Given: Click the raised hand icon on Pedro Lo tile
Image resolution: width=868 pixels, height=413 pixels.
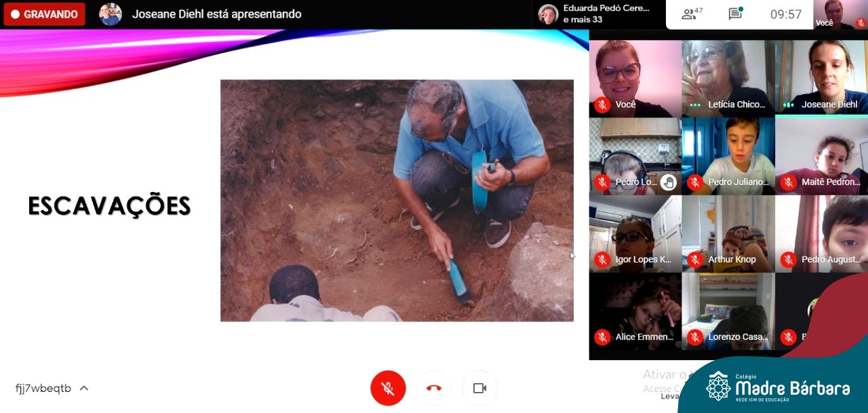Looking at the screenshot, I should (x=669, y=182).
